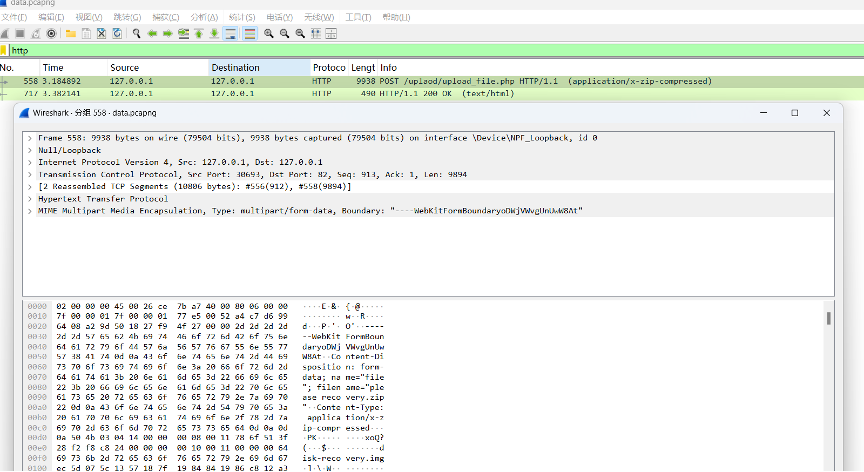
Task: Go back in packet history arrow
Action: point(152,34)
